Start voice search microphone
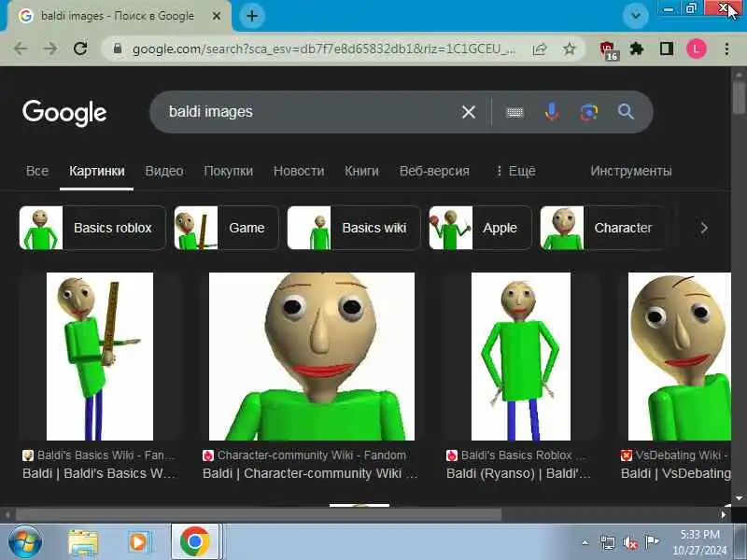 coord(552,112)
